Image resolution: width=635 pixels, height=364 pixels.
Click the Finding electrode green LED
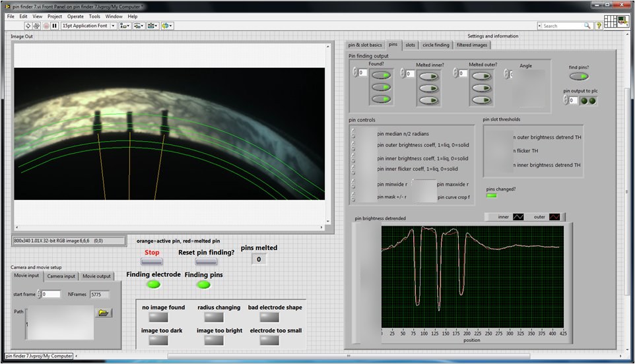(x=154, y=285)
